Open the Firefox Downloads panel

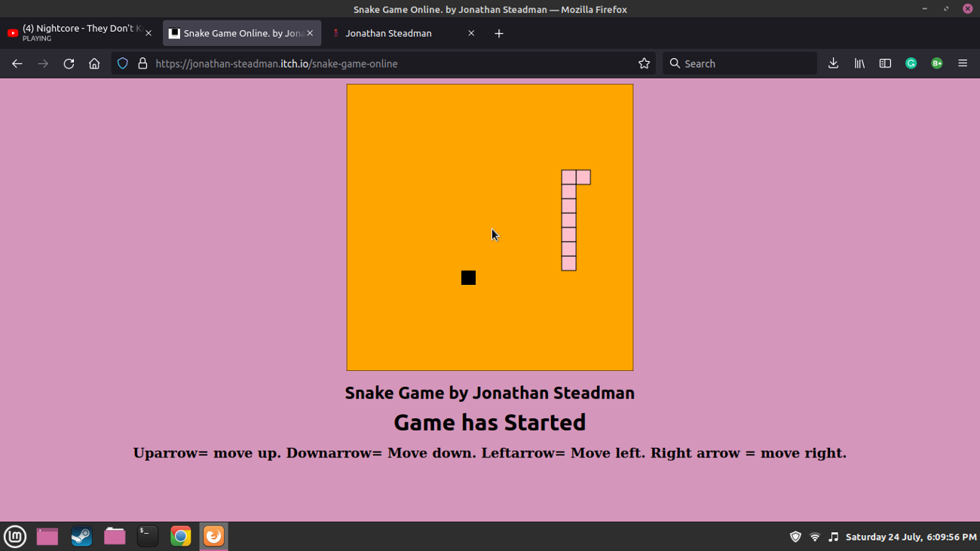point(833,63)
